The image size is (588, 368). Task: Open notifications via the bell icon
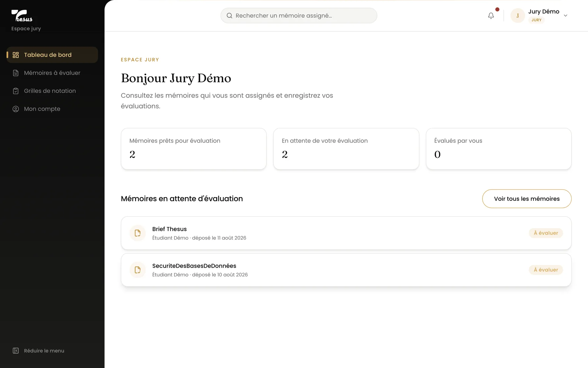click(491, 15)
